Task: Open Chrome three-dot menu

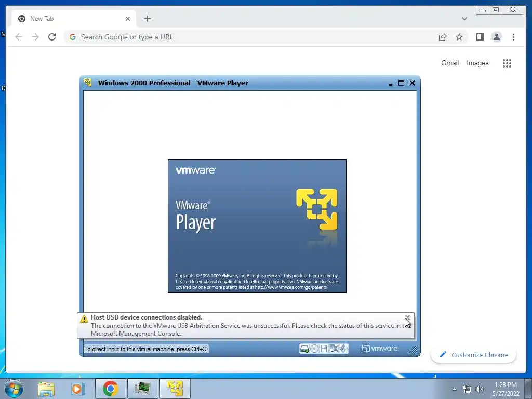Action: point(514,37)
